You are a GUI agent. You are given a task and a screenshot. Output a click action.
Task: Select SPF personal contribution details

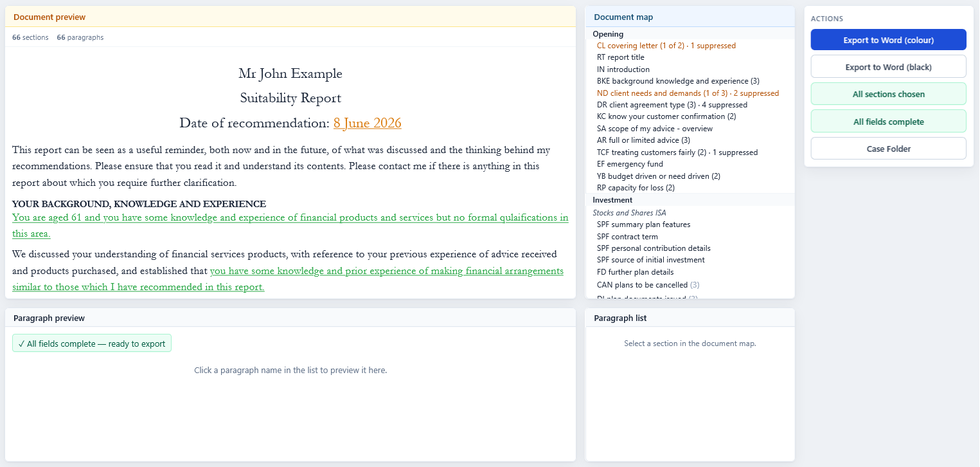coord(654,248)
